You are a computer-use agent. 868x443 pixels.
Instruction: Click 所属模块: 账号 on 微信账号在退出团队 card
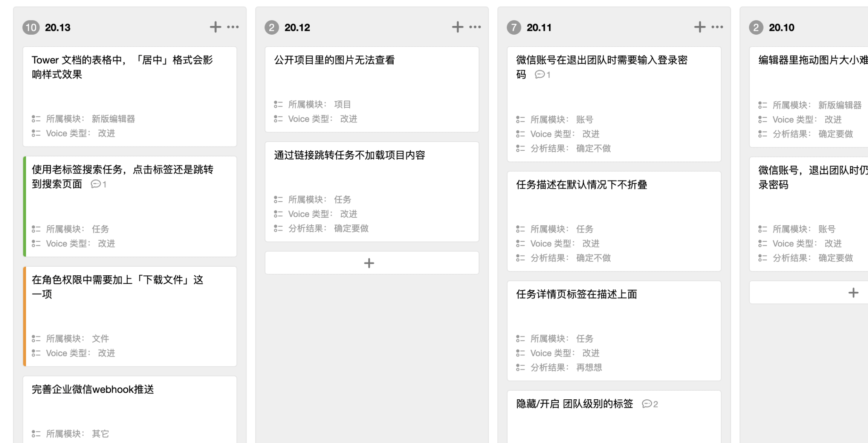(555, 120)
